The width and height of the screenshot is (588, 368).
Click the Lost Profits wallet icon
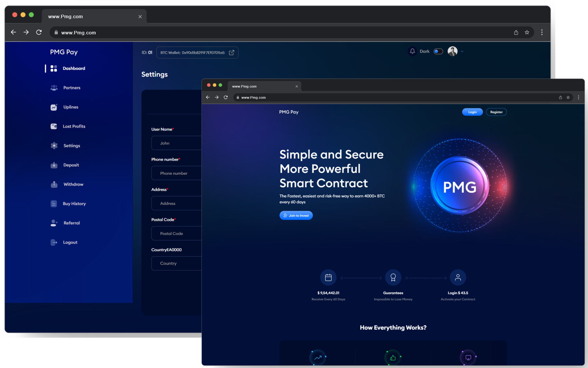54,127
